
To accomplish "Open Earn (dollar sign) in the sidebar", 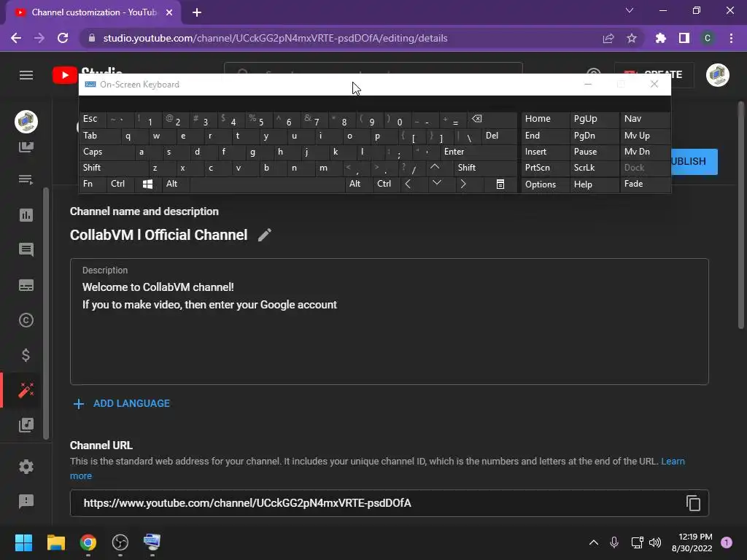I will (x=26, y=355).
